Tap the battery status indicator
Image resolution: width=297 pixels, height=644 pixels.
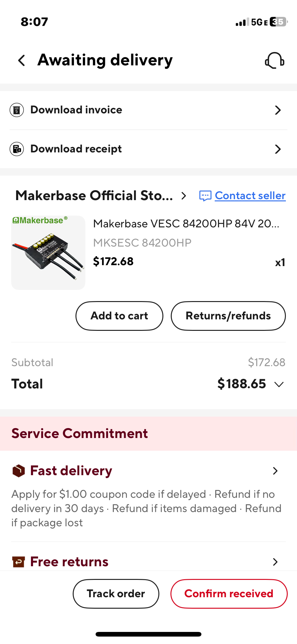(278, 22)
